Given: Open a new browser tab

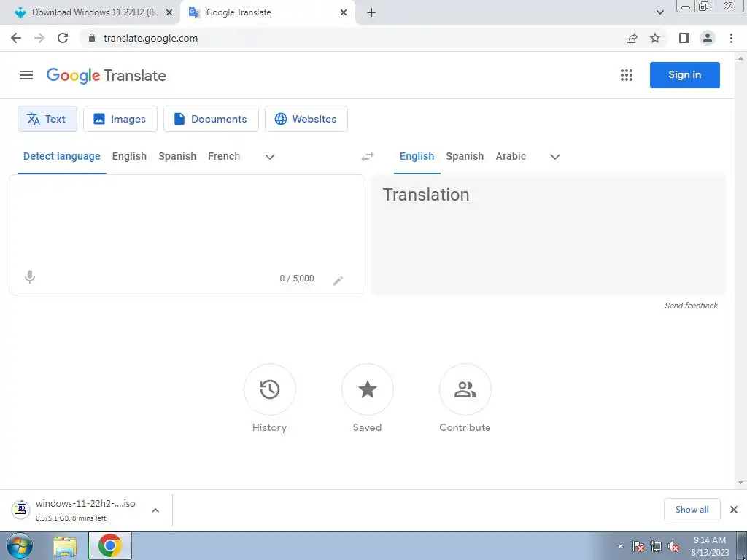Looking at the screenshot, I should click(371, 12).
